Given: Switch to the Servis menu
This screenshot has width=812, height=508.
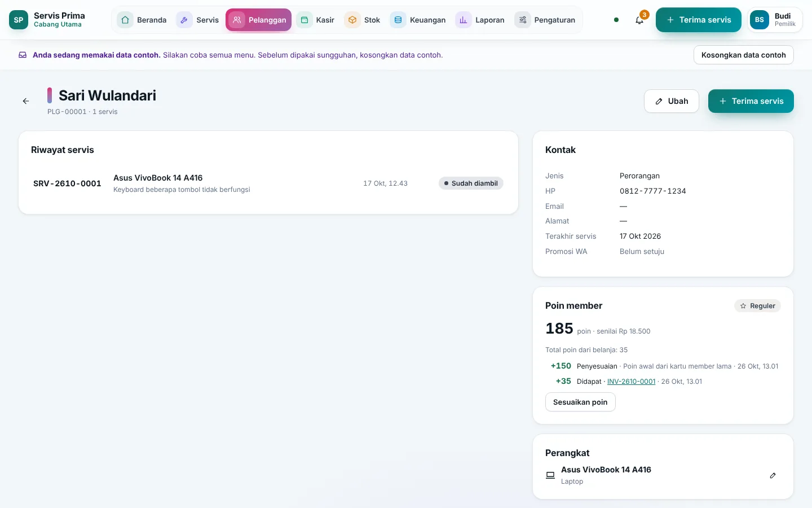Looking at the screenshot, I should (198, 20).
